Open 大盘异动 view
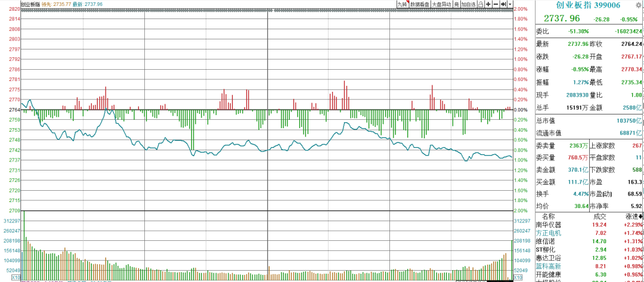The width and height of the screenshot is (644, 282). pos(441,4)
